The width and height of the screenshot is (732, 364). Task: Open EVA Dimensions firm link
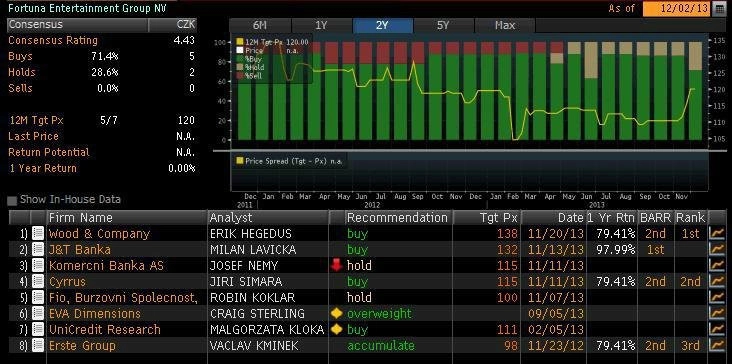(95, 314)
